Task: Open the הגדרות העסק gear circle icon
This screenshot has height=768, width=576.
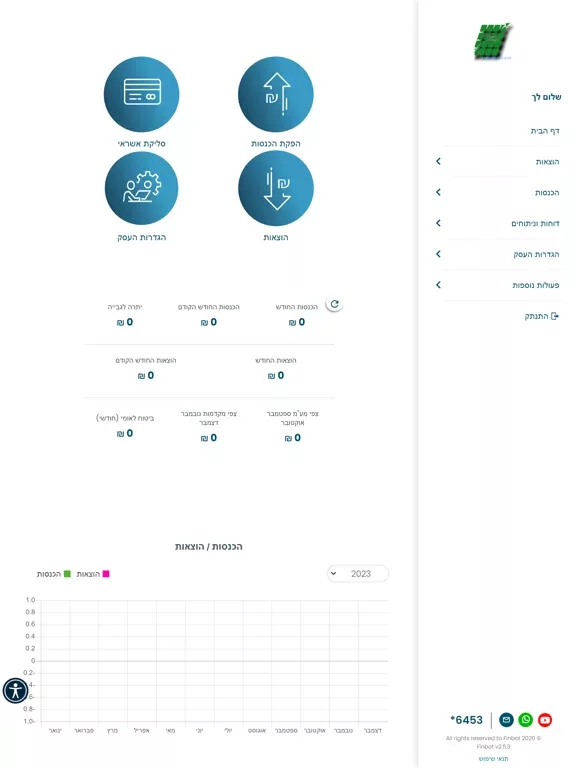Action: point(142,188)
